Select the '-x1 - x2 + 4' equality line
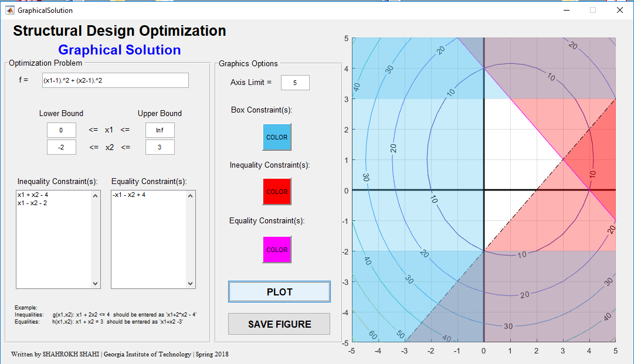Viewport: 634px width, 364px height. [x=129, y=195]
